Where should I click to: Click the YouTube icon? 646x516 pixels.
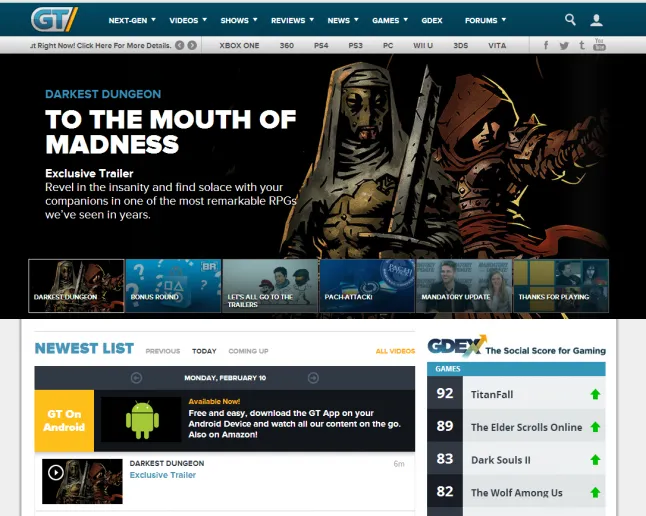point(599,45)
